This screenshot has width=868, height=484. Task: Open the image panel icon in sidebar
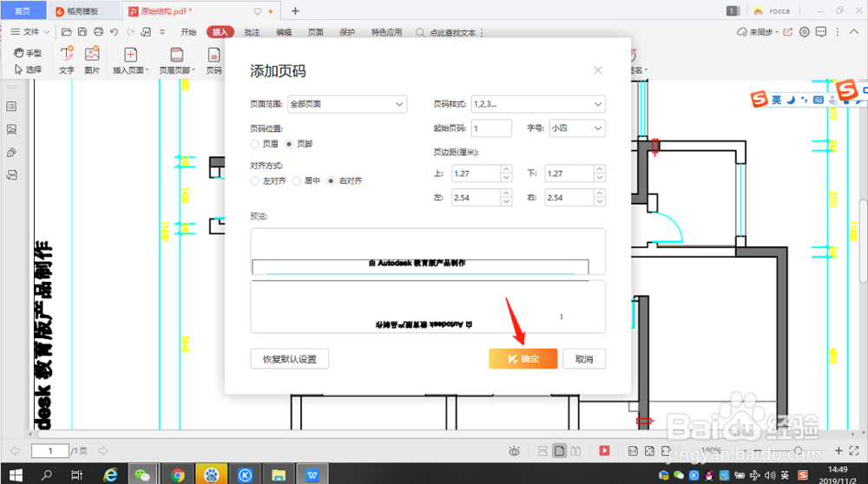[11, 129]
